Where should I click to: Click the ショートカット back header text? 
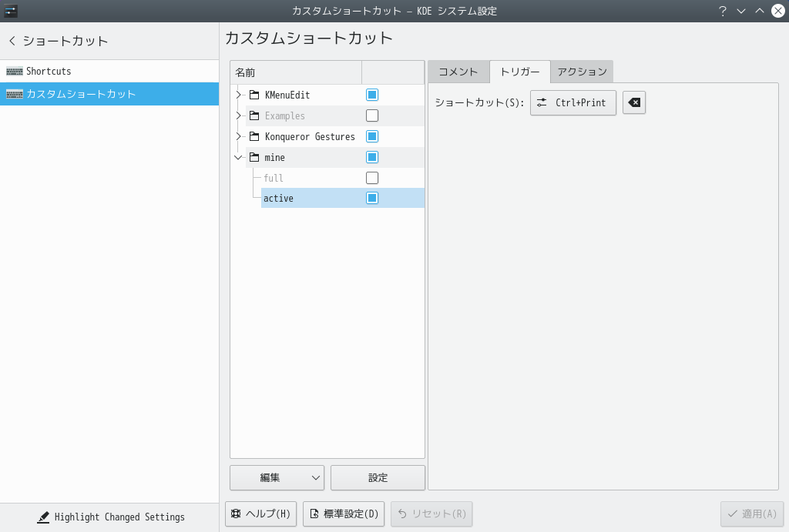(65, 41)
